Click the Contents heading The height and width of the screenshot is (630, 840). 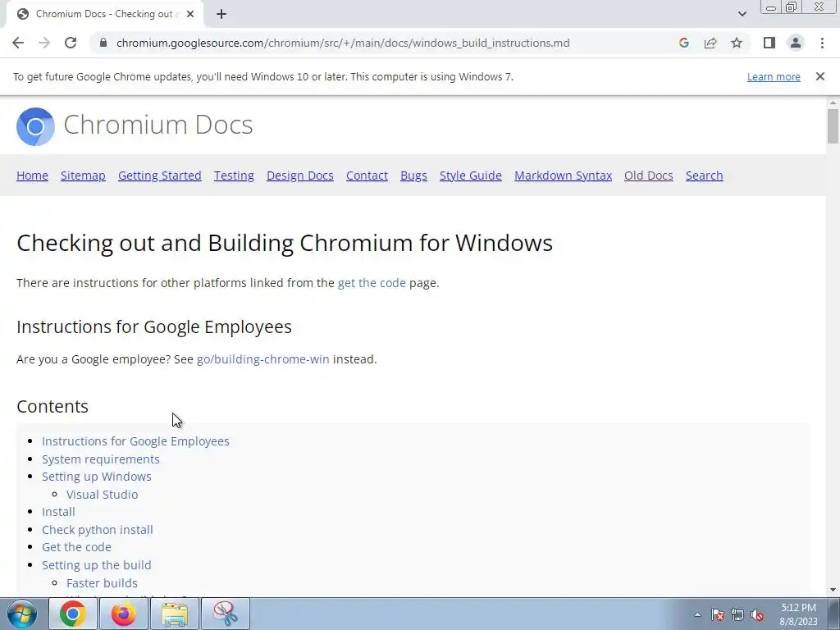point(52,407)
